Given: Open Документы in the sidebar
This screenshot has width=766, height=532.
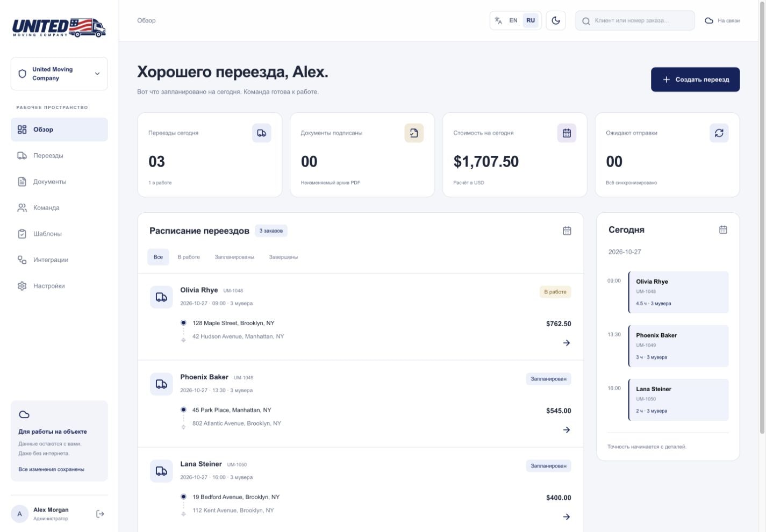Looking at the screenshot, I should click(59, 182).
